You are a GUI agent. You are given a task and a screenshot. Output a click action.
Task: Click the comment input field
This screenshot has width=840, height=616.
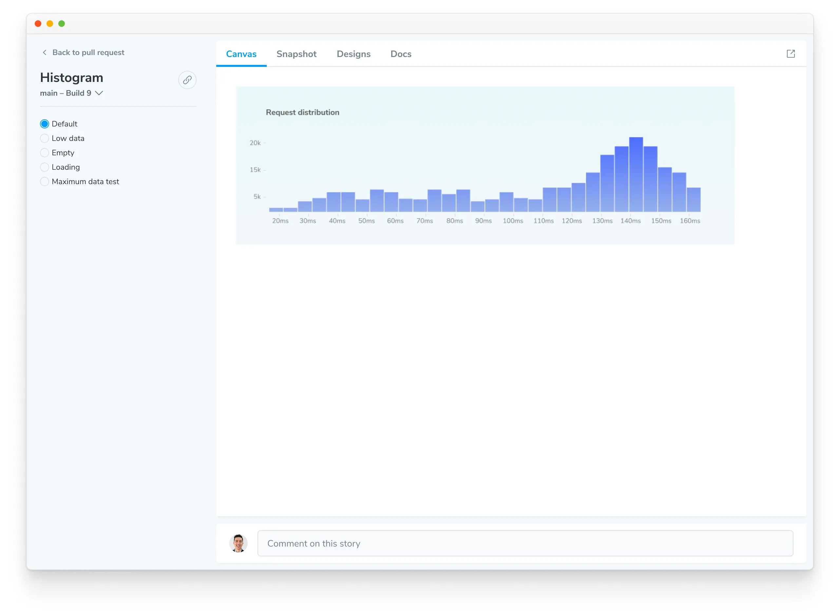525,542
